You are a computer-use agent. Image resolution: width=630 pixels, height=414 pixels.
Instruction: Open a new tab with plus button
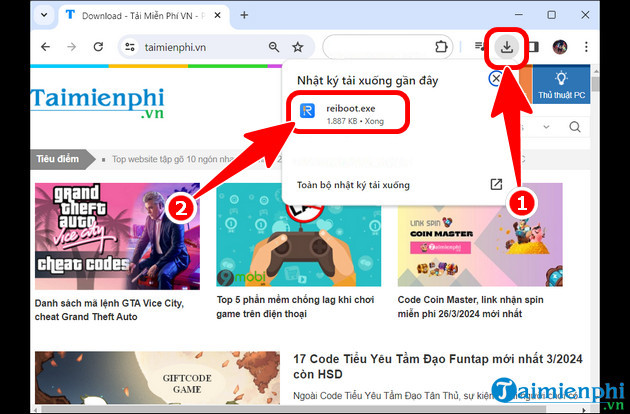(x=244, y=15)
